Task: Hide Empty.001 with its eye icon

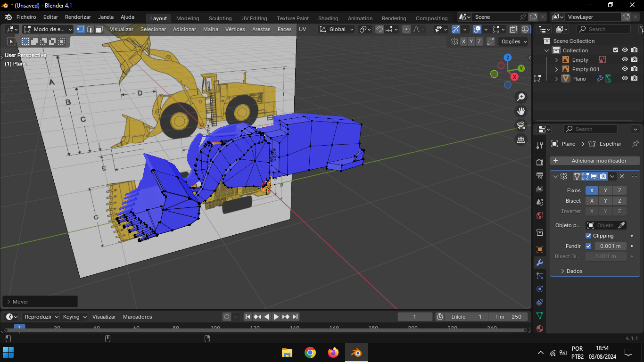Action: pyautogui.click(x=625, y=69)
